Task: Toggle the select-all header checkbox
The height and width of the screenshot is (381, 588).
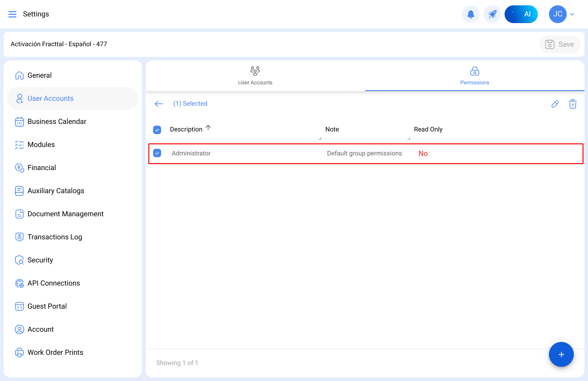Action: point(157,130)
